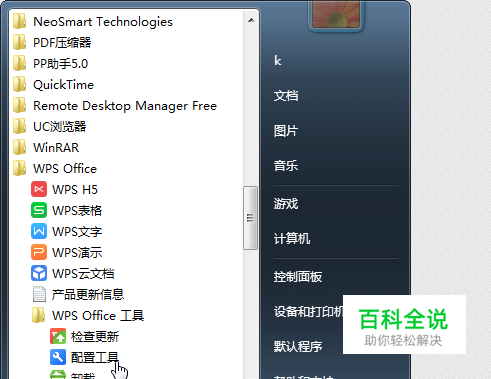Screen dimensions: 491x379
Task: Expand the UC浏览器 folder label
Action: [60, 127]
